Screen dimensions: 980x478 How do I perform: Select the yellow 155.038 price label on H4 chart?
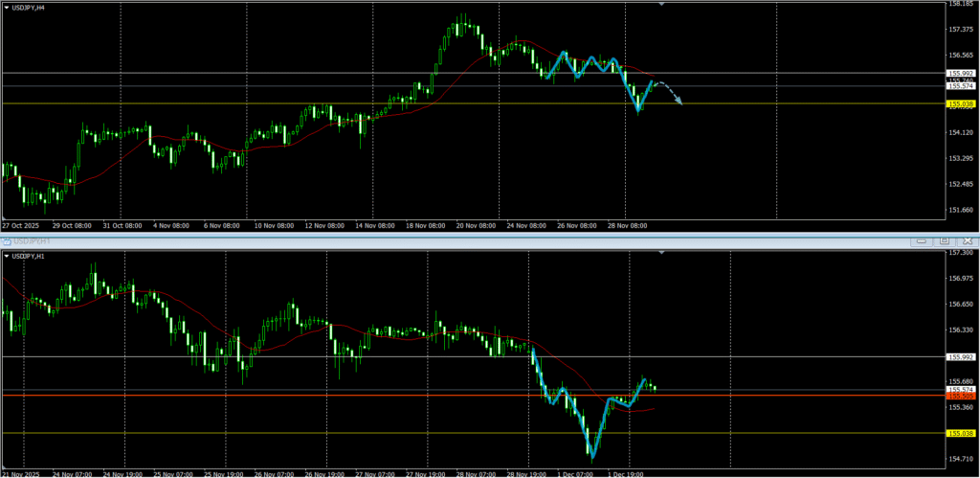[x=961, y=103]
